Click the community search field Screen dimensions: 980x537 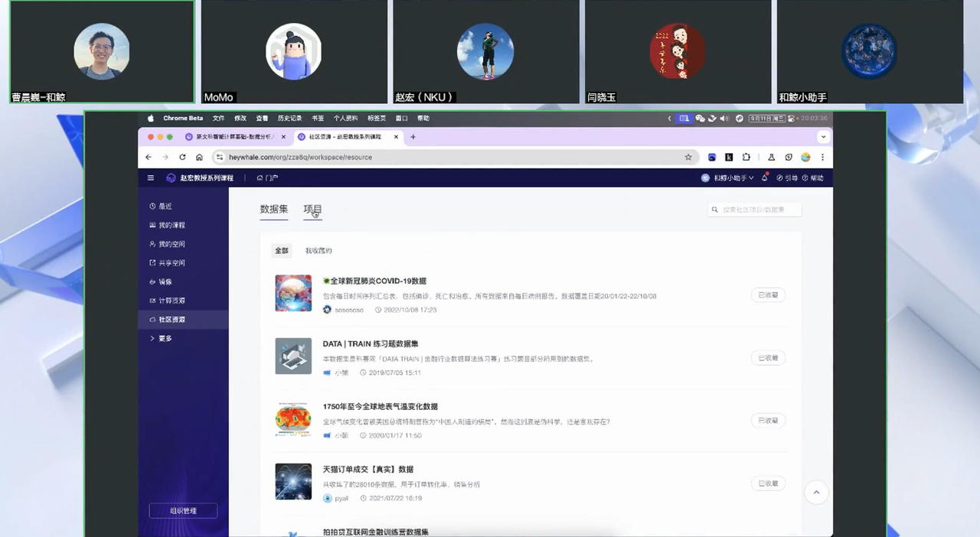click(755, 210)
